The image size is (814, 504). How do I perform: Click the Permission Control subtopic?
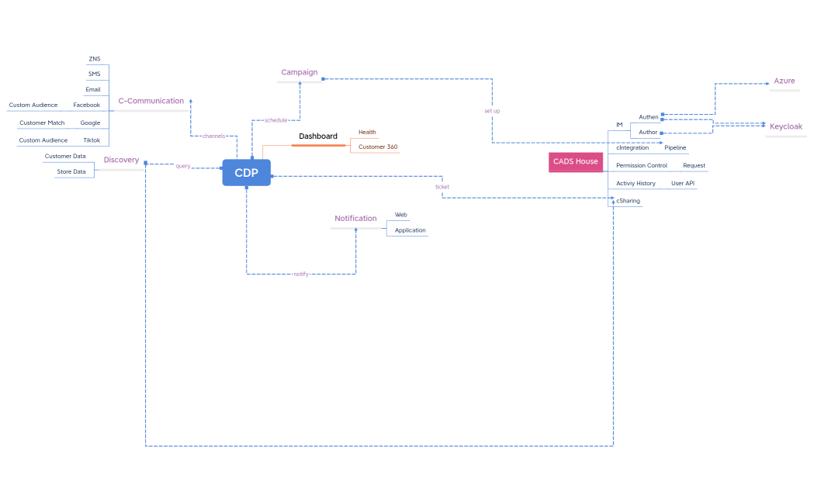click(x=641, y=165)
